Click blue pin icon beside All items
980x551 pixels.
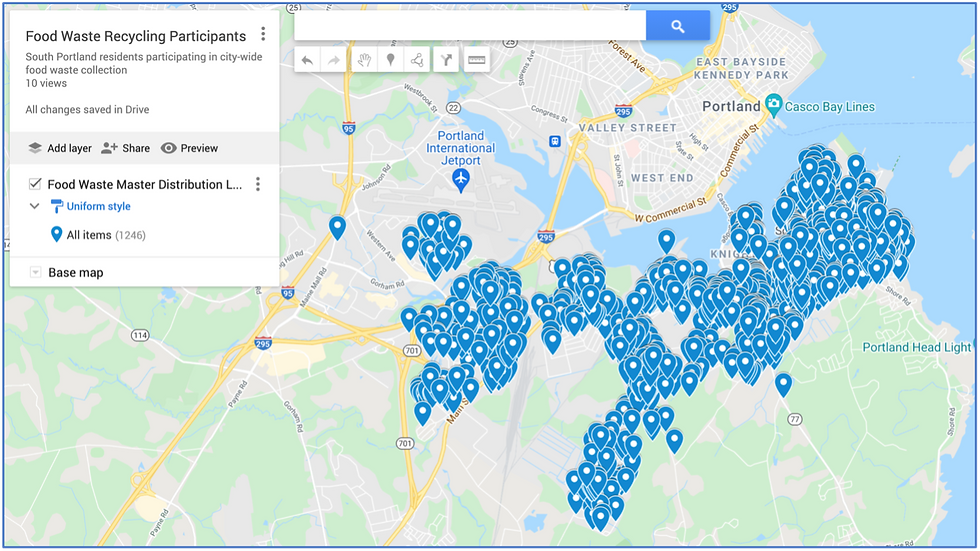pos(56,234)
